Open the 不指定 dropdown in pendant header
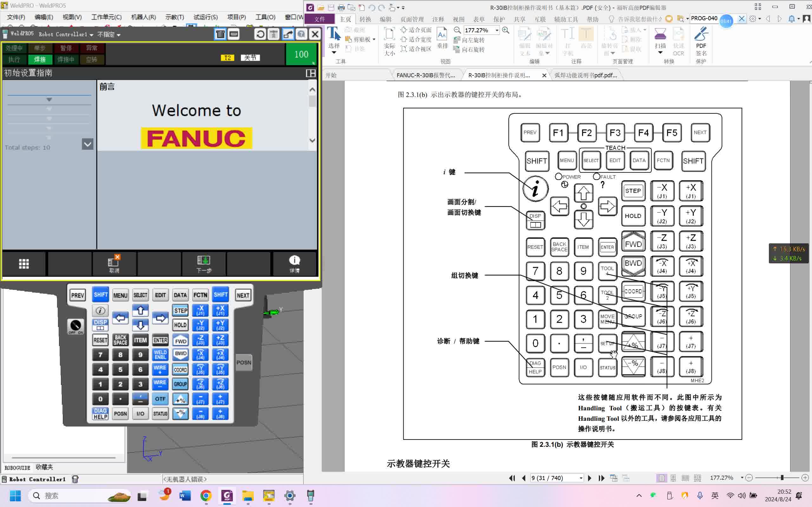 (109, 35)
